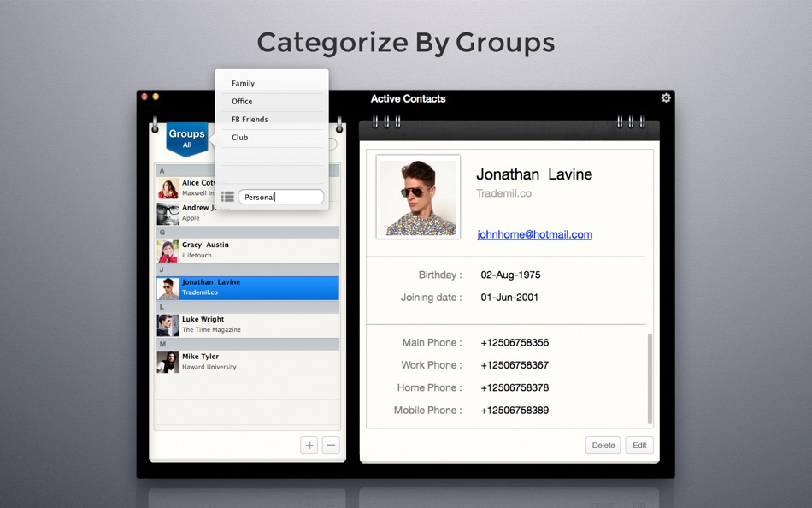Screen dimensions: 812x508
Task: Add a contact with plus button
Action: coord(309,445)
